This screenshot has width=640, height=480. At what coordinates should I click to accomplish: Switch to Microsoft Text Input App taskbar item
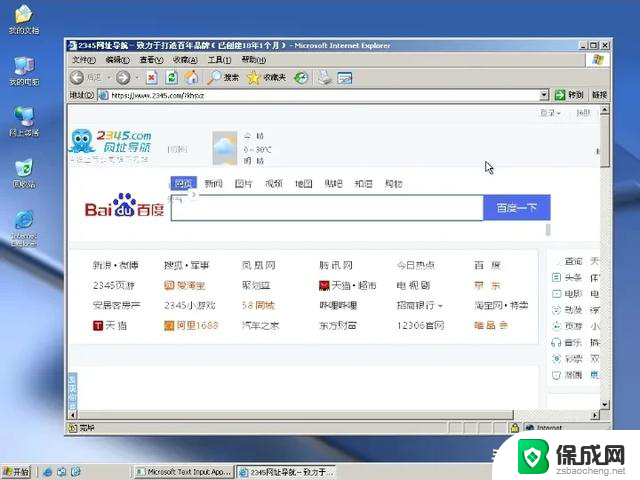184,472
